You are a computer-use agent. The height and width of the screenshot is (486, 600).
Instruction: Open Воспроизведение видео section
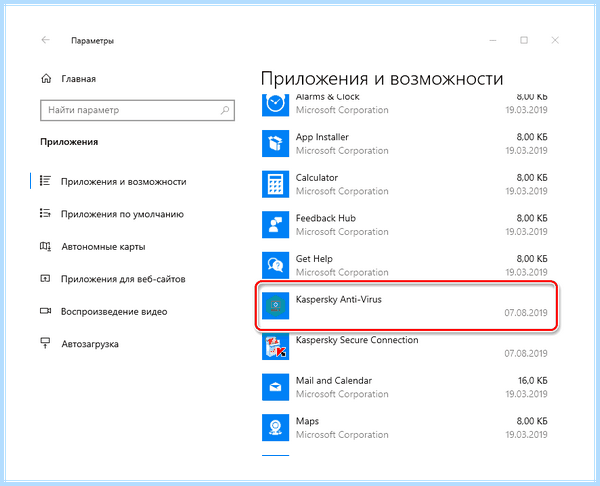pyautogui.click(x=114, y=311)
